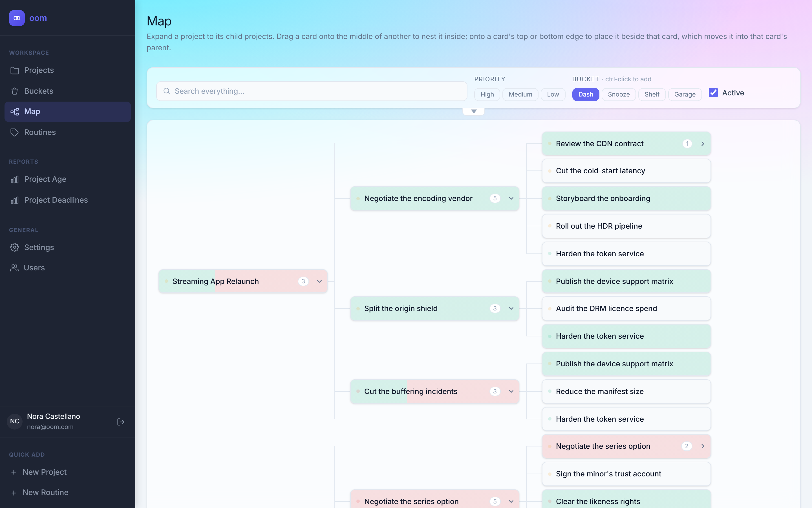The image size is (812, 508).
Task: Select the Map sidebar item
Action: click(67, 111)
